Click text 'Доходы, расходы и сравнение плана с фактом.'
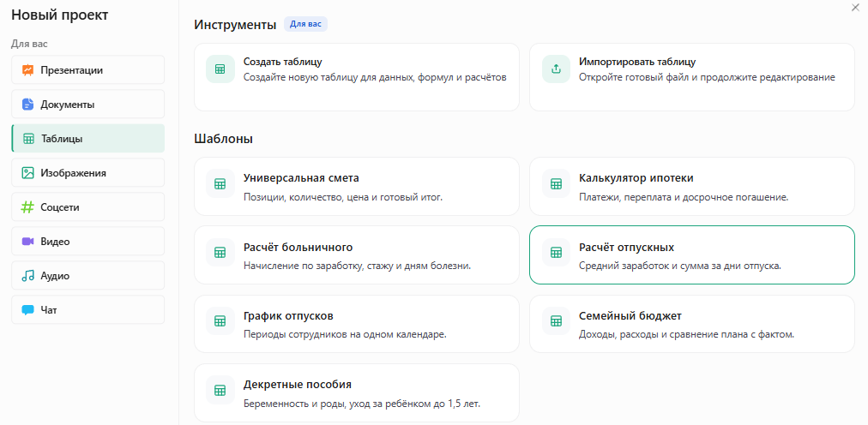The width and height of the screenshot is (868, 425). 686,334
